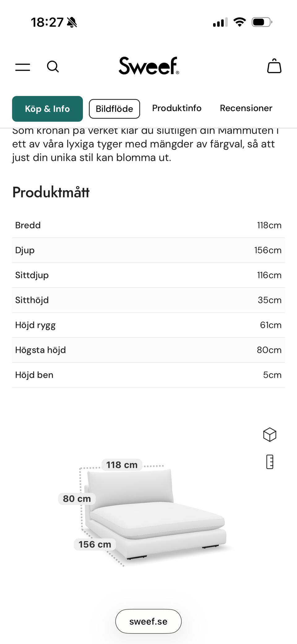Viewport: 297px width, 644px height.
Task: Toggle the ruler dimensions icon
Action: (270, 462)
